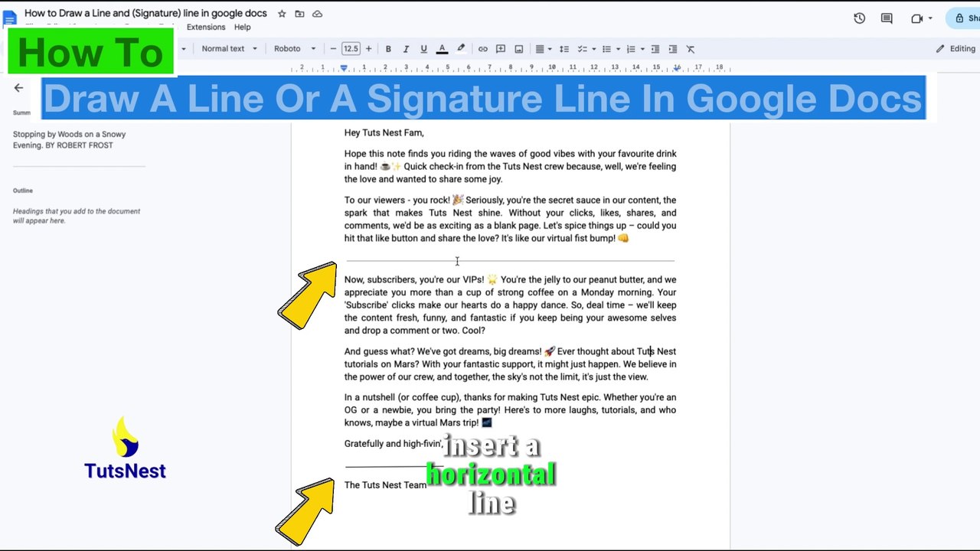The width and height of the screenshot is (980, 551).
Task: Click the Move to folder icon
Action: click(x=299, y=14)
